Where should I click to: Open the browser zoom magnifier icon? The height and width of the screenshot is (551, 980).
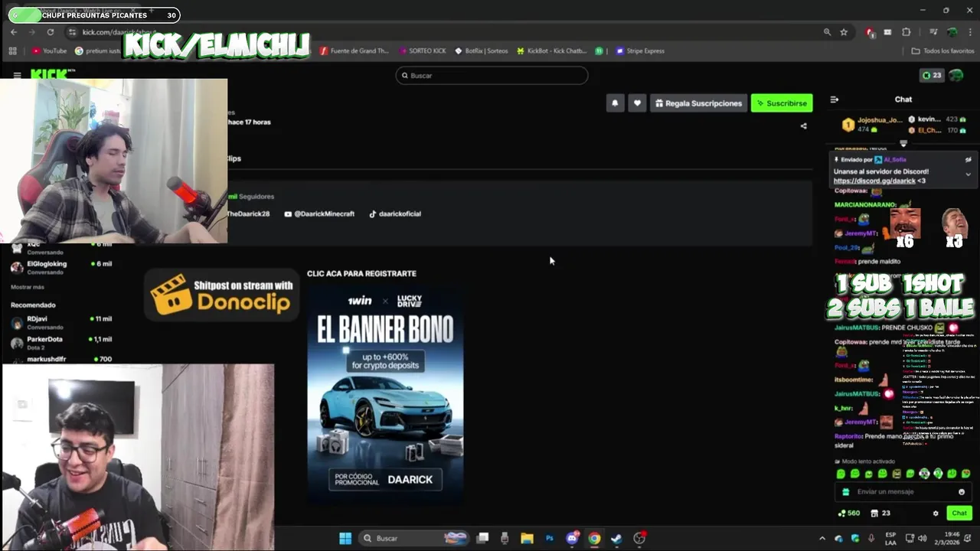(827, 32)
